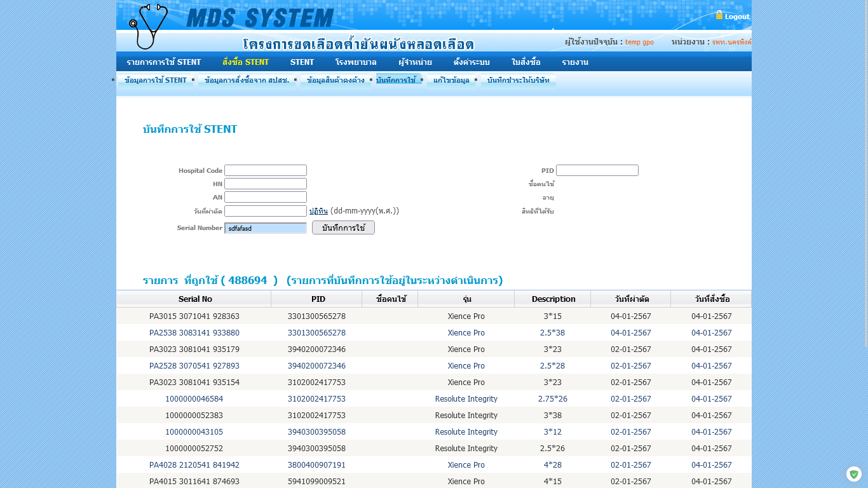Log out using the Logout link
Screen dimensions: 868x488
736,17
